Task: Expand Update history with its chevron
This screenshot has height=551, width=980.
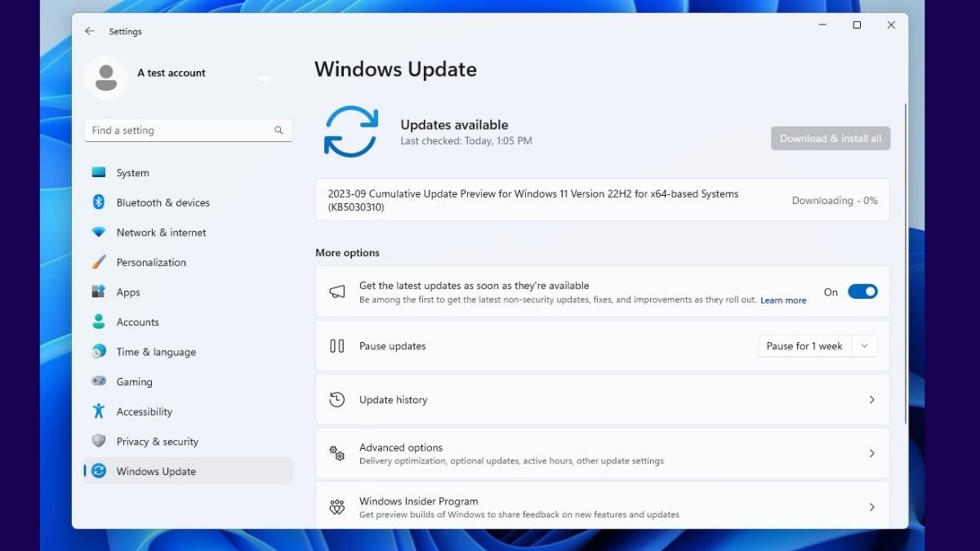Action: point(871,400)
